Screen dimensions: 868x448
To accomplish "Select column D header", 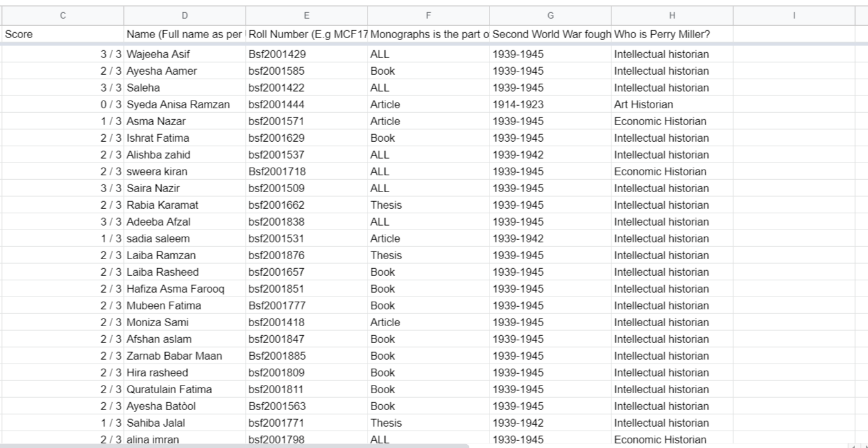I will pyautogui.click(x=184, y=15).
